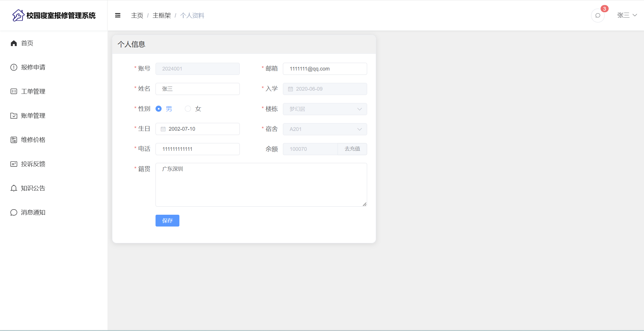Click the 知识公告 bell icon
Viewport: 644px width, 331px height.
pos(14,188)
